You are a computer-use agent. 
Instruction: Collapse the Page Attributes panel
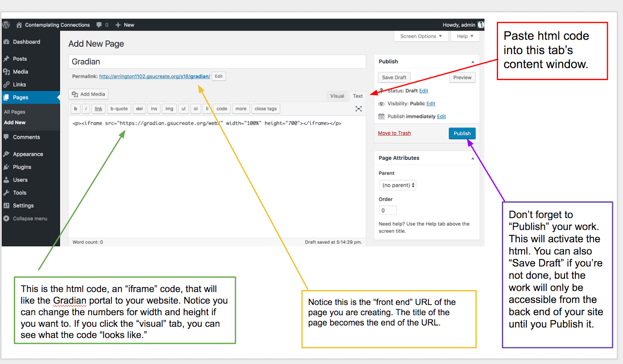coord(473,158)
